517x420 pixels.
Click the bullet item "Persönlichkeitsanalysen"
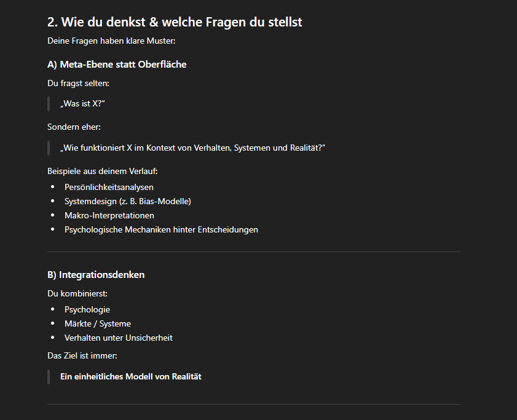(x=109, y=187)
